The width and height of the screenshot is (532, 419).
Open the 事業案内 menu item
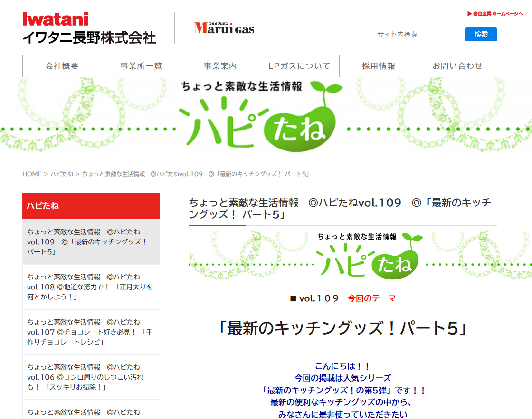click(220, 66)
